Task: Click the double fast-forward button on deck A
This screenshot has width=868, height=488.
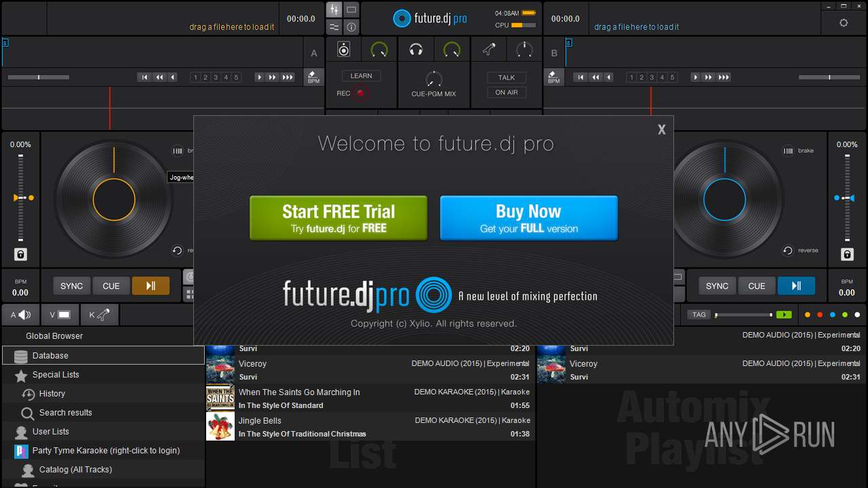Action: pos(273,77)
